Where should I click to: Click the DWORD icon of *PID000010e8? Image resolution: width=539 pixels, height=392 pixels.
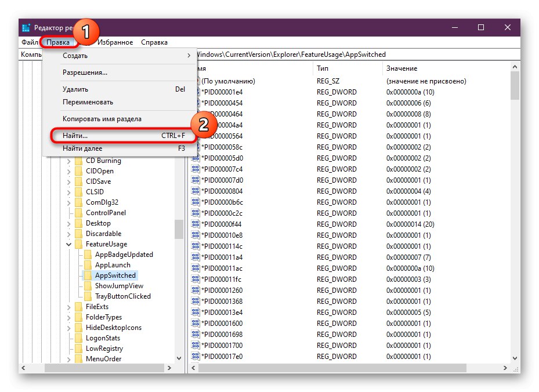(x=196, y=235)
